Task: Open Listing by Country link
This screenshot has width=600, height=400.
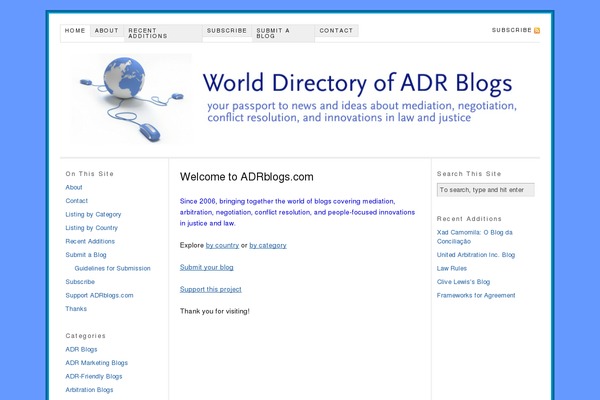Action: click(x=92, y=228)
